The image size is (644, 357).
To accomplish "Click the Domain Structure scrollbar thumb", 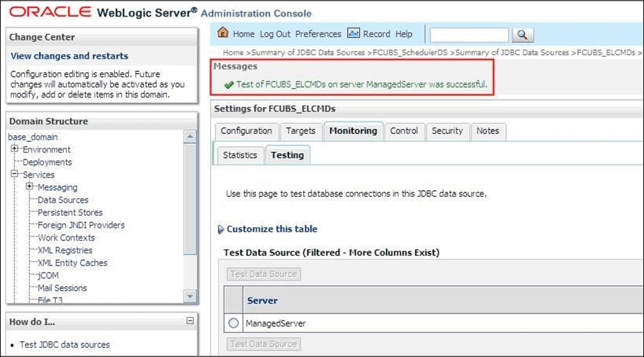I will pos(190,199).
